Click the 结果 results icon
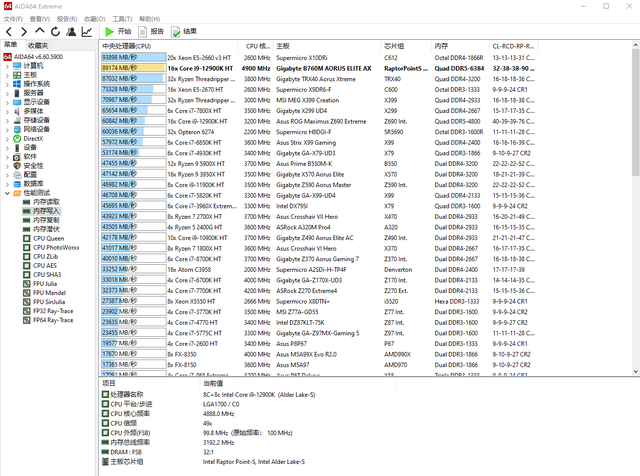The width and height of the screenshot is (640, 476). click(x=176, y=31)
